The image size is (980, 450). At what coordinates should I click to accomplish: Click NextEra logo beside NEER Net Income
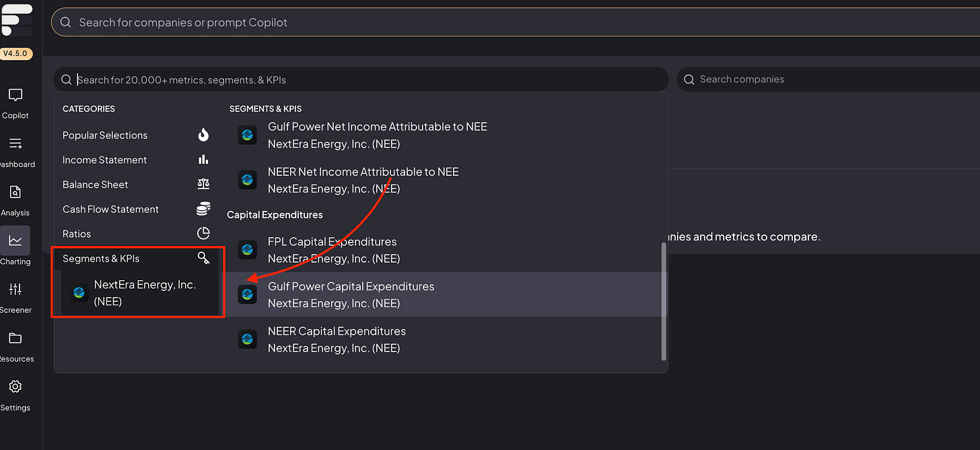point(248,180)
